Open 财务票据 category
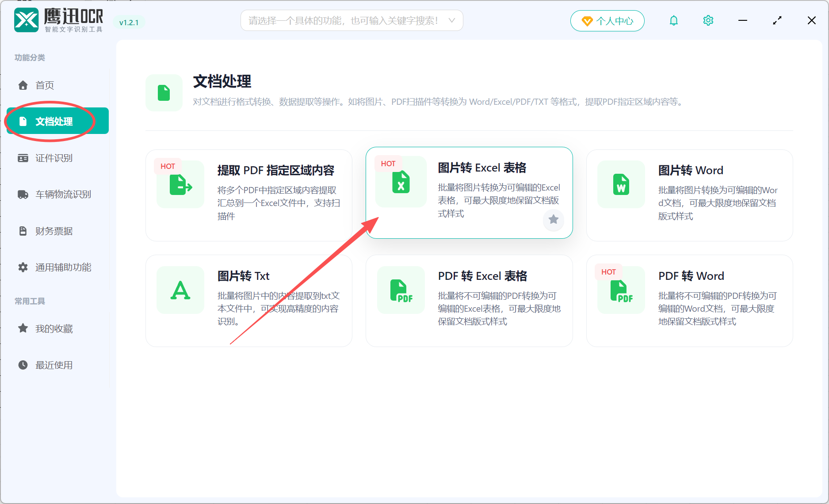 57,231
